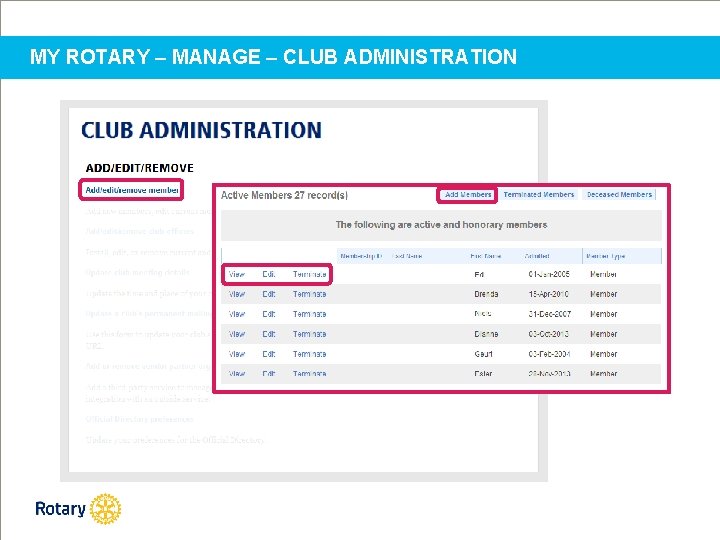This screenshot has width=720, height=540.
Task: Click Edit in the 03-Feb-2004 row
Action: tap(269, 354)
